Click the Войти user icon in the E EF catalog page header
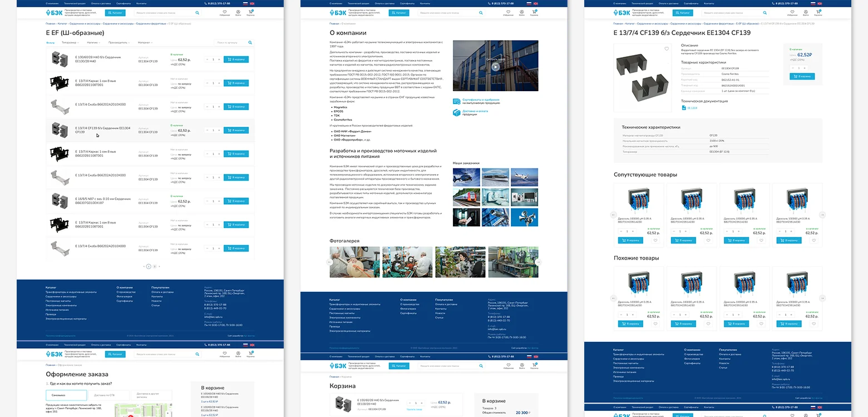 point(238,11)
